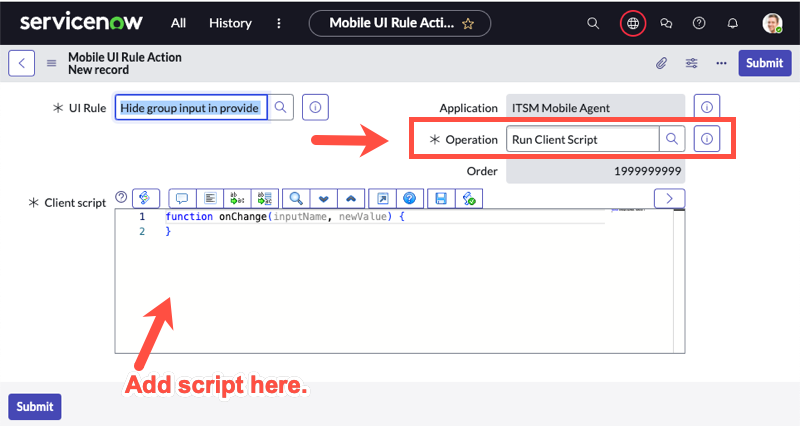The image size is (800, 426).
Task: Open the All menu
Action: (x=178, y=23)
